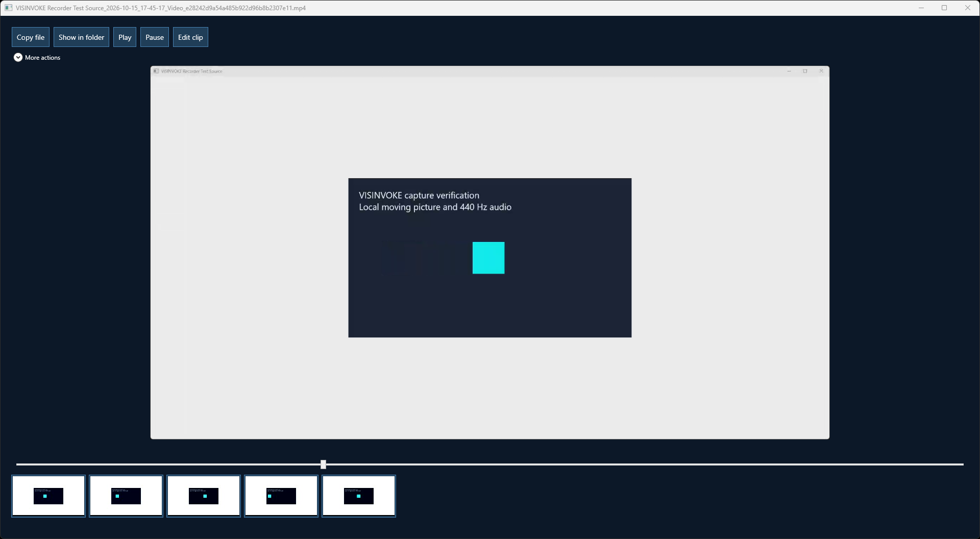Image resolution: width=980 pixels, height=539 pixels.
Task: Grab the playback position slider handle
Action: tap(323, 464)
